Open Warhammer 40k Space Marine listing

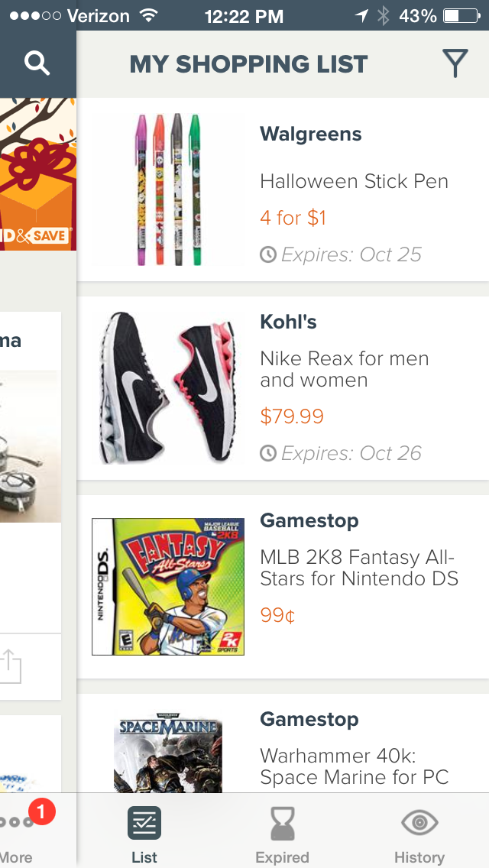tap(354, 766)
